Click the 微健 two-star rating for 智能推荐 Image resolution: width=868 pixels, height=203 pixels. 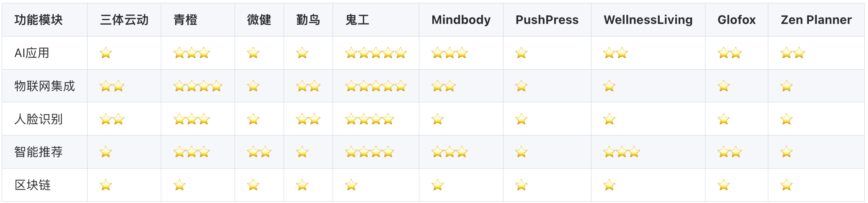pyautogui.click(x=259, y=152)
